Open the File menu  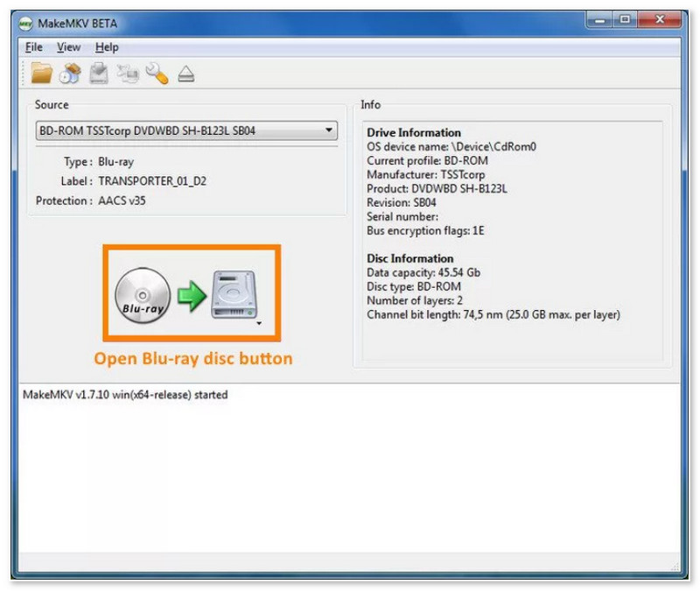click(x=34, y=47)
